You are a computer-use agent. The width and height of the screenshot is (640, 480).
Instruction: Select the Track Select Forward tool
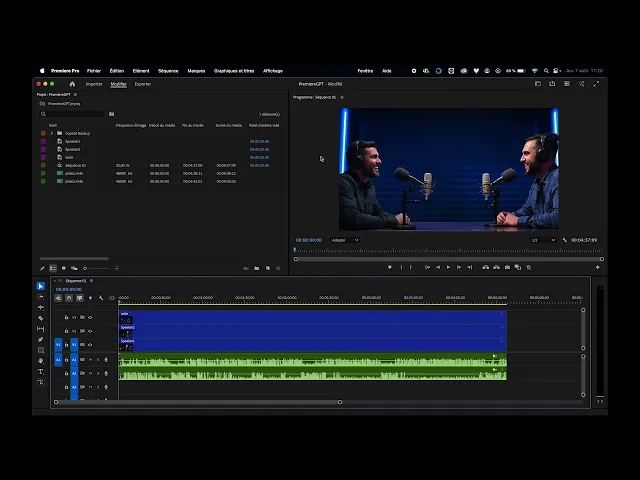pyautogui.click(x=41, y=297)
